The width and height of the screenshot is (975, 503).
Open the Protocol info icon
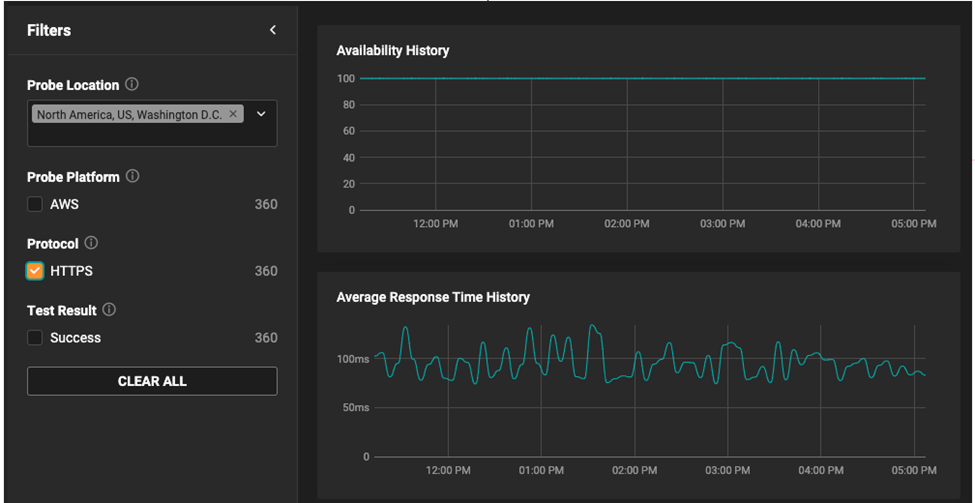pos(91,243)
